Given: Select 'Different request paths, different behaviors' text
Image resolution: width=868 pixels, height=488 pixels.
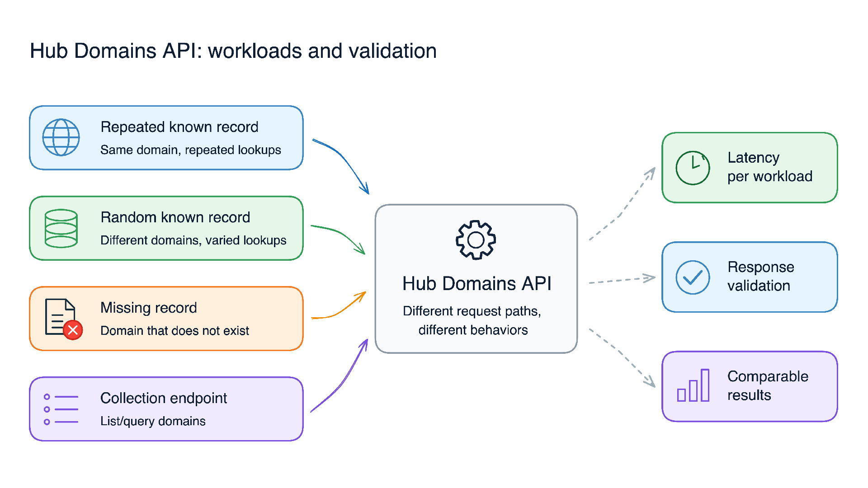Looking at the screenshot, I should (472, 320).
